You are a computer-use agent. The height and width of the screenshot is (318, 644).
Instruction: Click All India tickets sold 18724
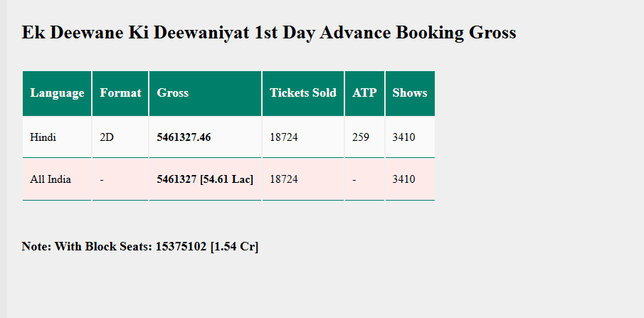[284, 179]
